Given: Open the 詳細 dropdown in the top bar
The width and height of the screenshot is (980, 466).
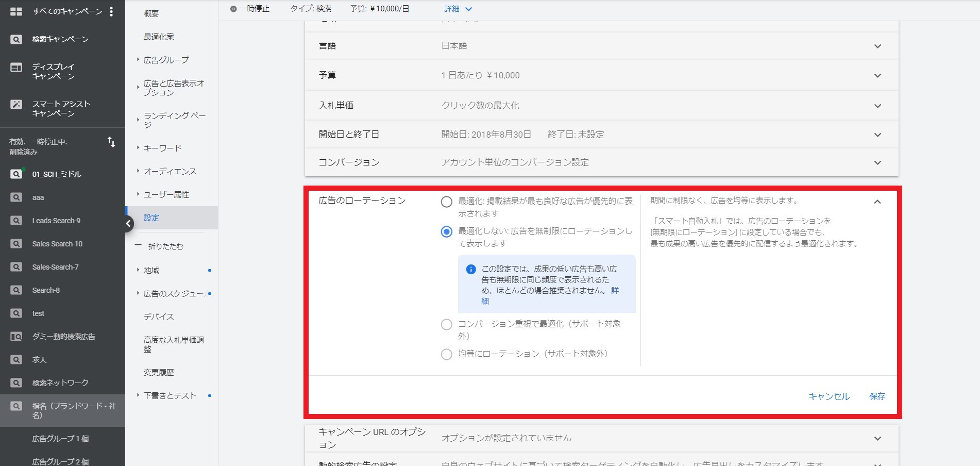Looking at the screenshot, I should coord(458,9).
